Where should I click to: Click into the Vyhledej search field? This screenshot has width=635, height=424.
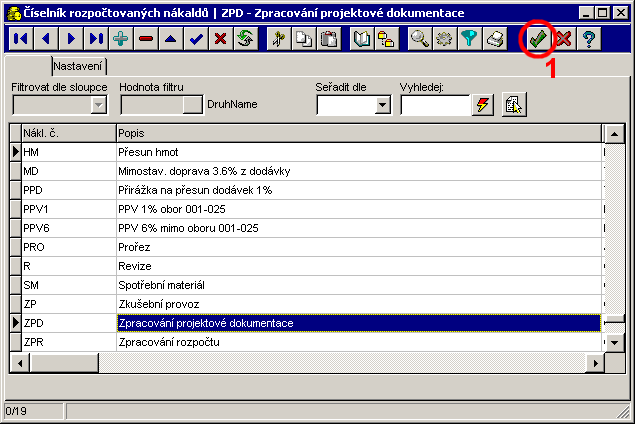point(433,104)
